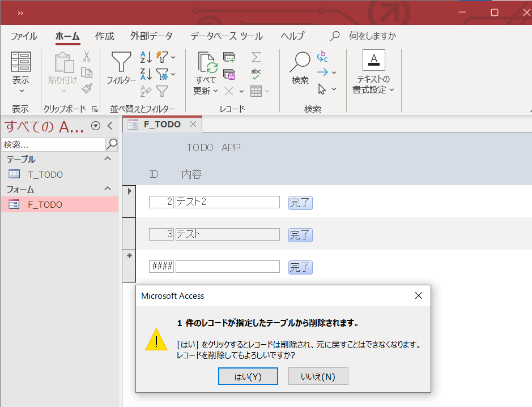
Task: Click the Selection filter lightning funnel icon
Action: [162, 57]
